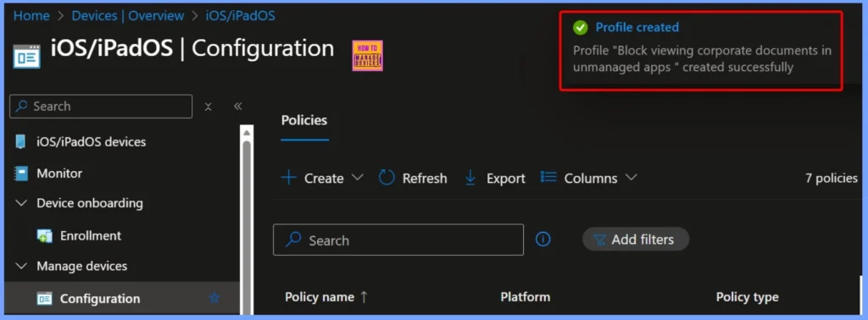The height and width of the screenshot is (320, 868).
Task: Click the iOS/iPadOS devices phone icon
Action: (20, 142)
